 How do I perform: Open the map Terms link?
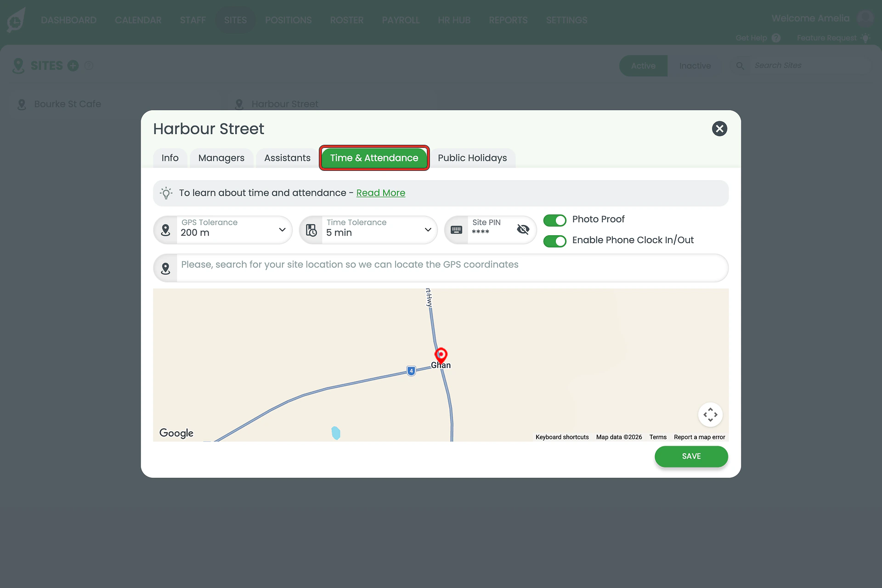tap(658, 437)
